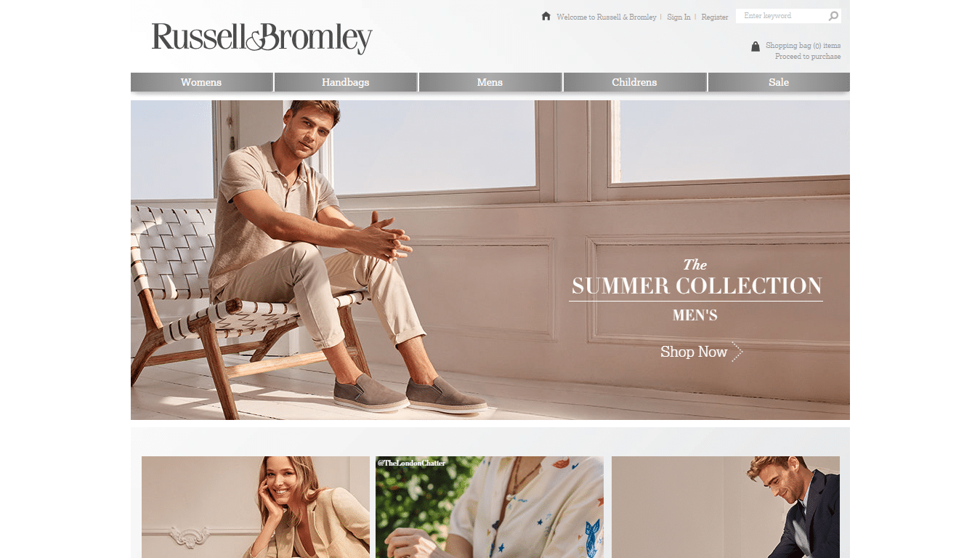Open the Womens menu

[x=201, y=82]
